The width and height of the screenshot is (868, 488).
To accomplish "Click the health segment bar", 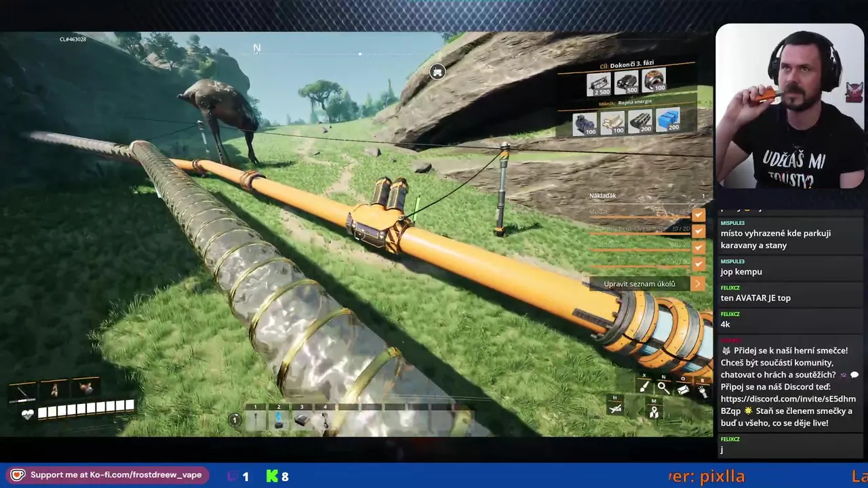I will pos(86,409).
